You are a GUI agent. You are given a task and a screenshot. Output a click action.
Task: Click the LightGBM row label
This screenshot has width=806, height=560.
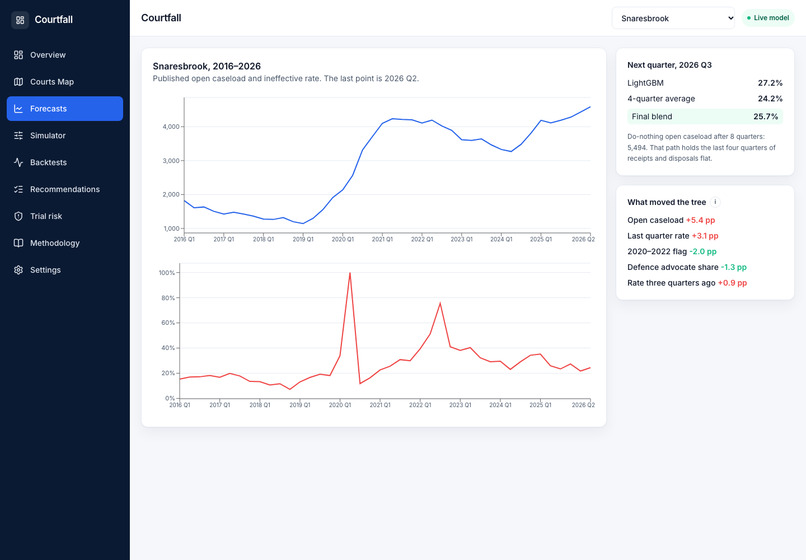click(645, 83)
